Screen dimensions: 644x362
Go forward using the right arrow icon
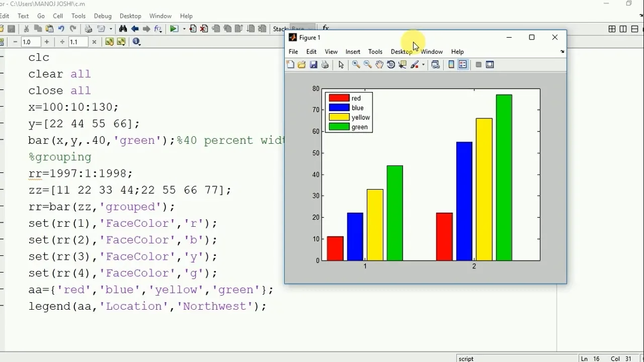[x=146, y=29]
